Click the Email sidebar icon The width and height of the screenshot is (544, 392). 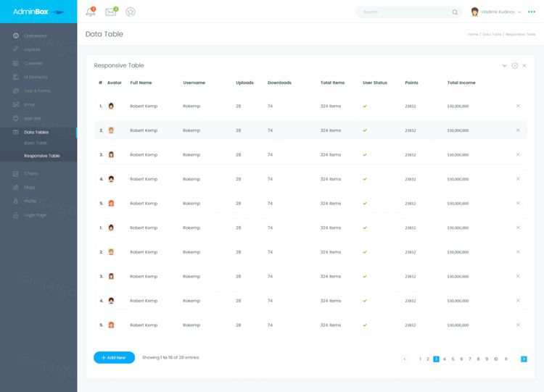point(16,104)
